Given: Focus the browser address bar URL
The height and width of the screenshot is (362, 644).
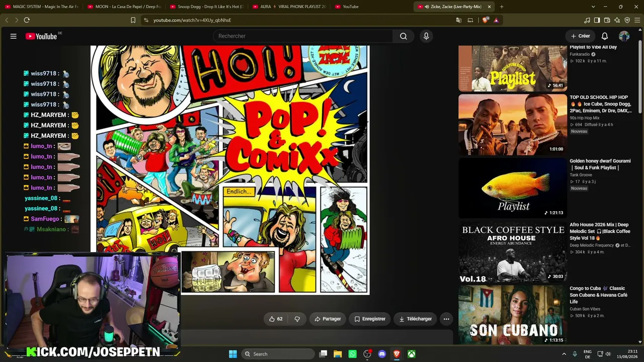Looking at the screenshot, I should (192, 20).
